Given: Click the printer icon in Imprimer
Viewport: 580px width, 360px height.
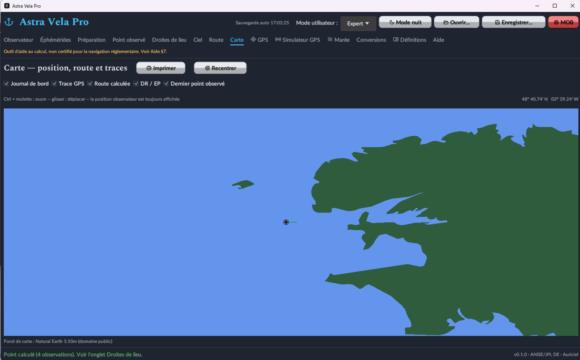Looking at the screenshot, I should [149, 68].
